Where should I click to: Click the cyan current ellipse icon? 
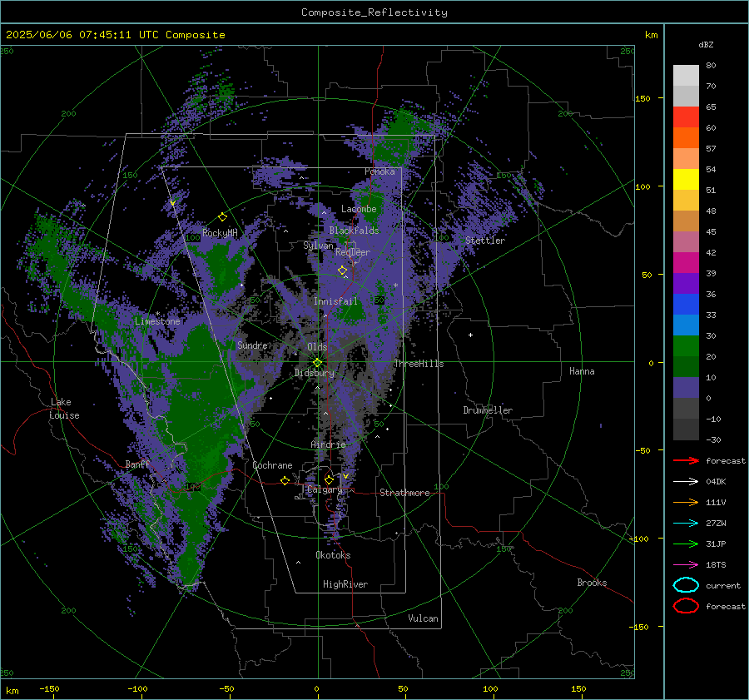pyautogui.click(x=686, y=585)
